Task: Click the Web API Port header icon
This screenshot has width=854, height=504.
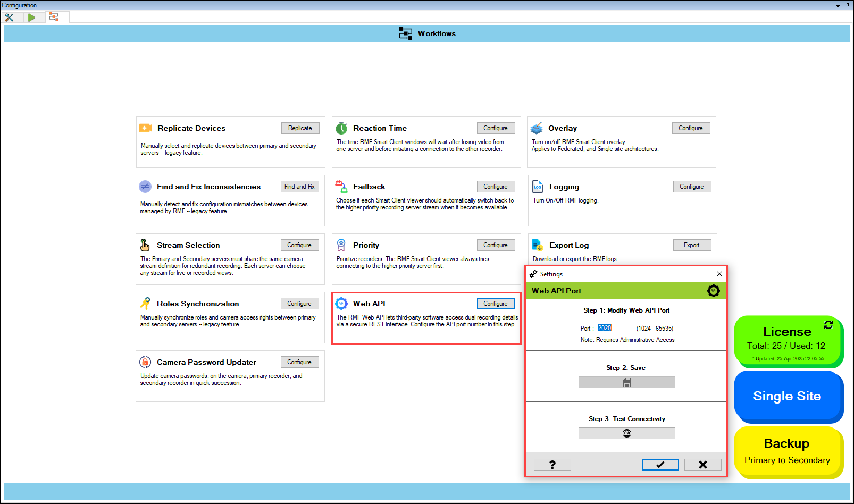Action: click(713, 291)
